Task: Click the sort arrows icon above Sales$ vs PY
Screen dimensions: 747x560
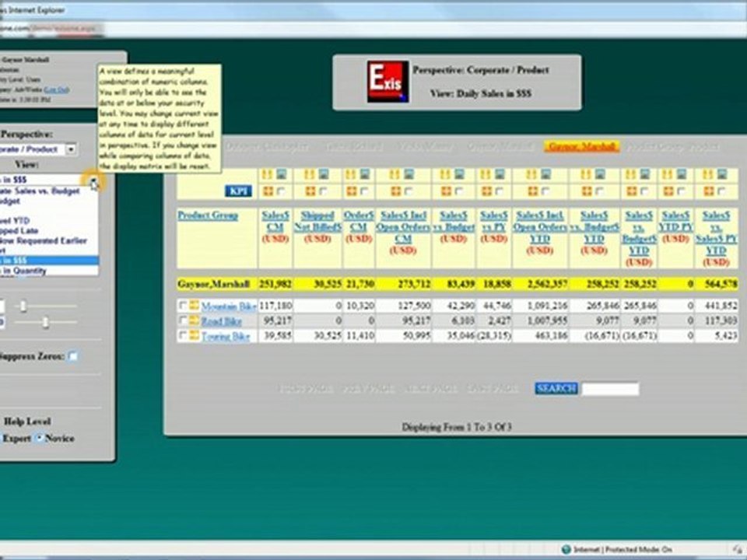Action: point(486,173)
